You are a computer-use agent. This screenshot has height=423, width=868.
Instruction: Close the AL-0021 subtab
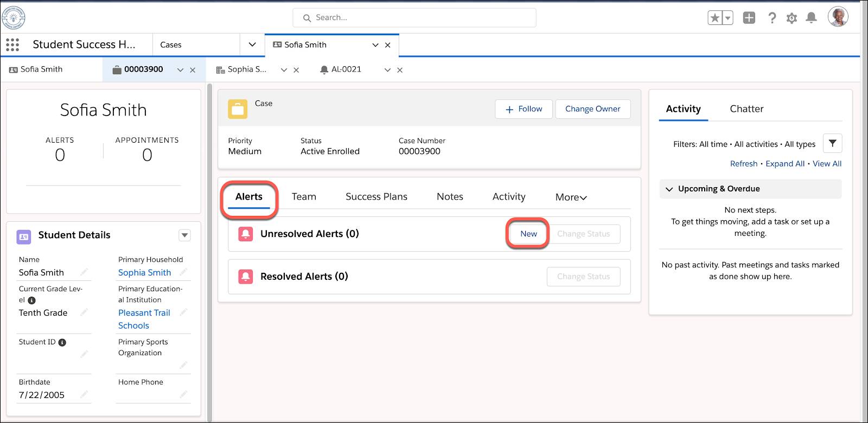400,70
